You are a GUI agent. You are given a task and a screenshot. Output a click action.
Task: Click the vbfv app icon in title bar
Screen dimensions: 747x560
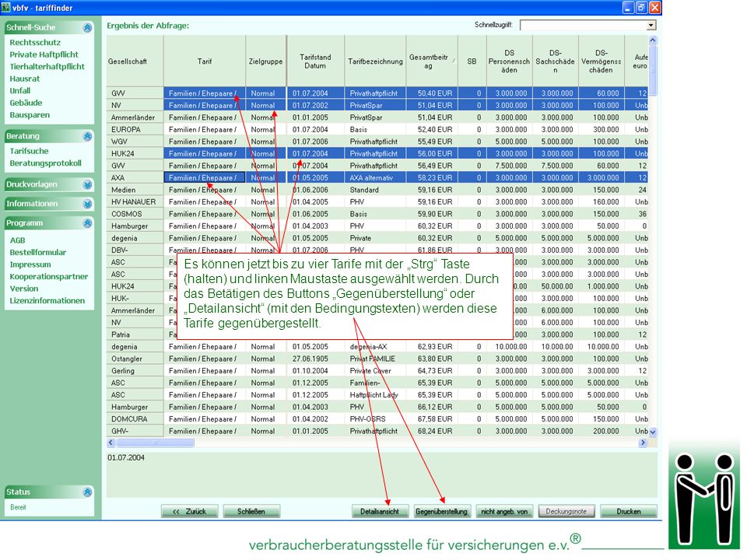point(5,8)
